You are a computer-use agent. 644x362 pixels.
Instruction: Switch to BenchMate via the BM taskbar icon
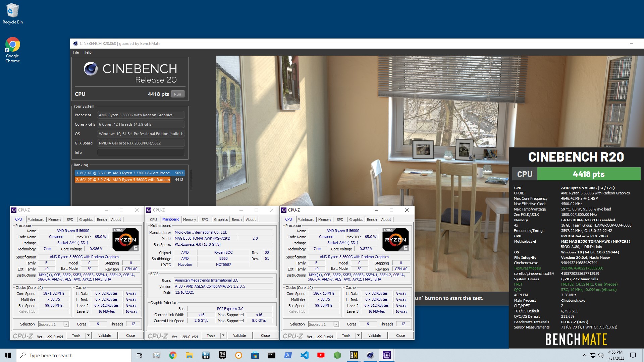pos(354,355)
